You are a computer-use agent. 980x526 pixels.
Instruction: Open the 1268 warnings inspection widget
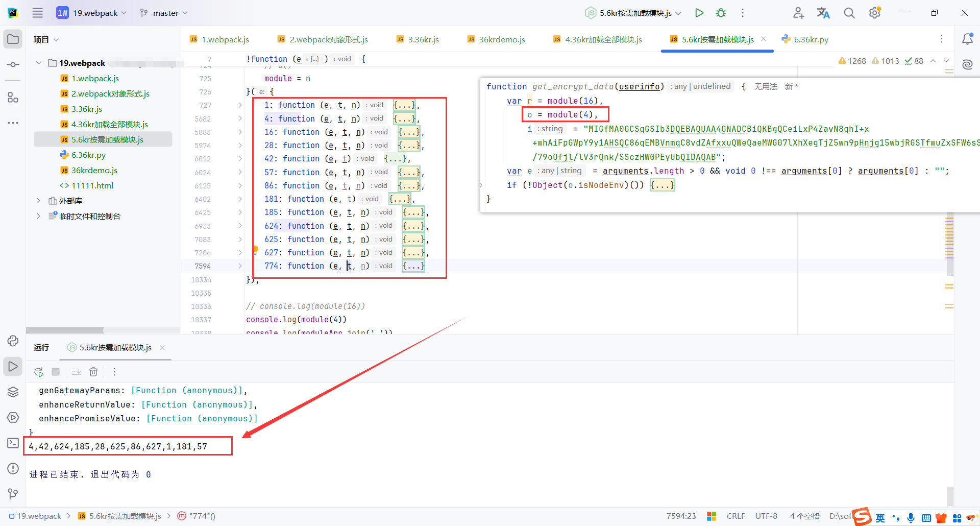pyautogui.click(x=851, y=60)
